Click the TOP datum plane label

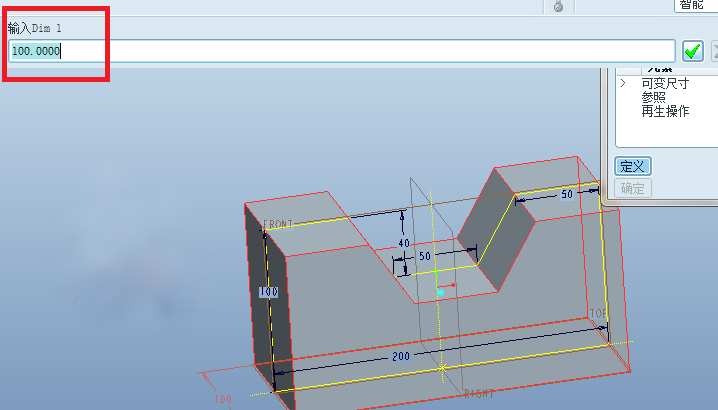click(598, 313)
